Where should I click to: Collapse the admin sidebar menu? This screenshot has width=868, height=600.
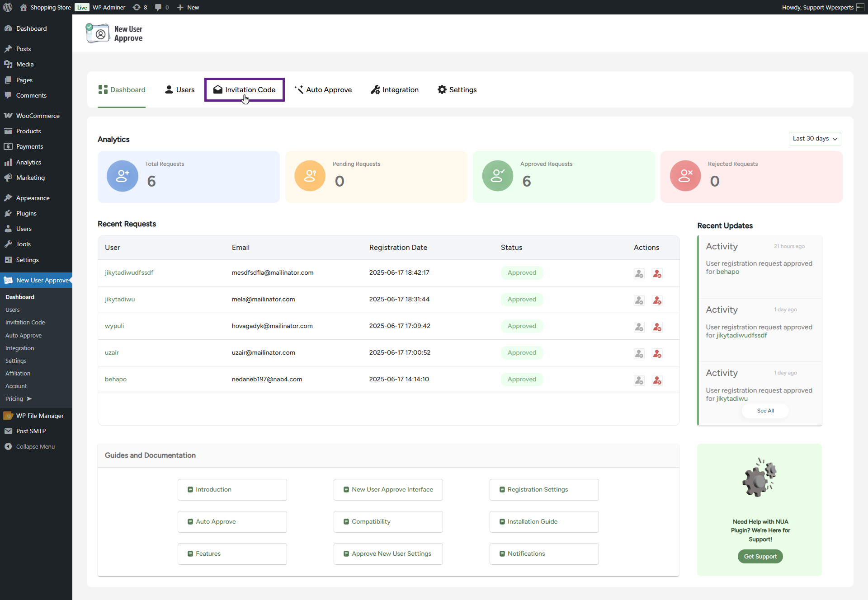(x=30, y=446)
